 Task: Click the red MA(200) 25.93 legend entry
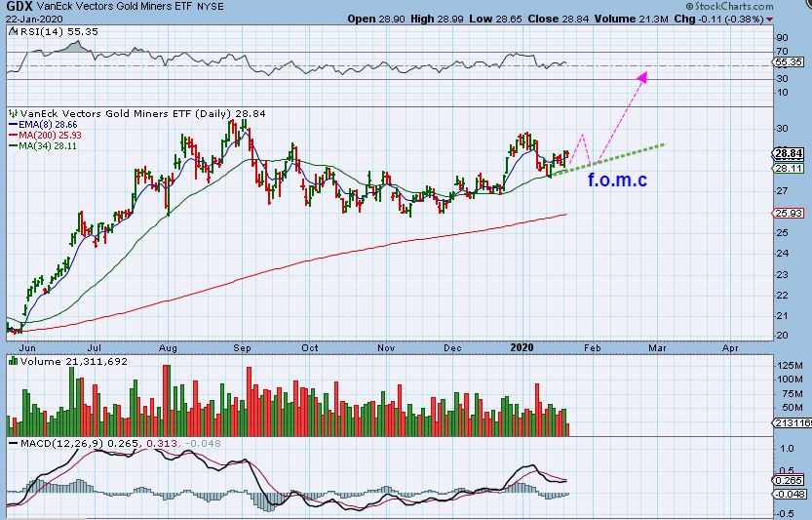click(x=45, y=136)
